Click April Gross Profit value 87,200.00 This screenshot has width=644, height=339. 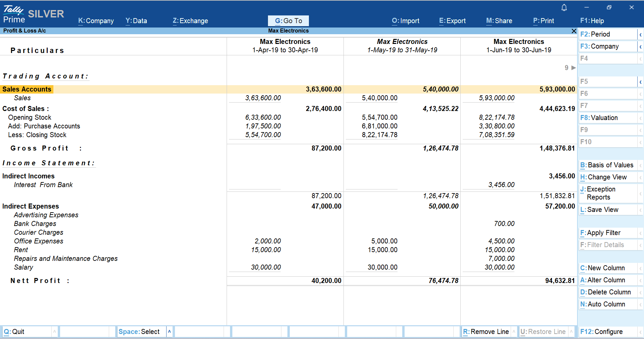tap(326, 149)
